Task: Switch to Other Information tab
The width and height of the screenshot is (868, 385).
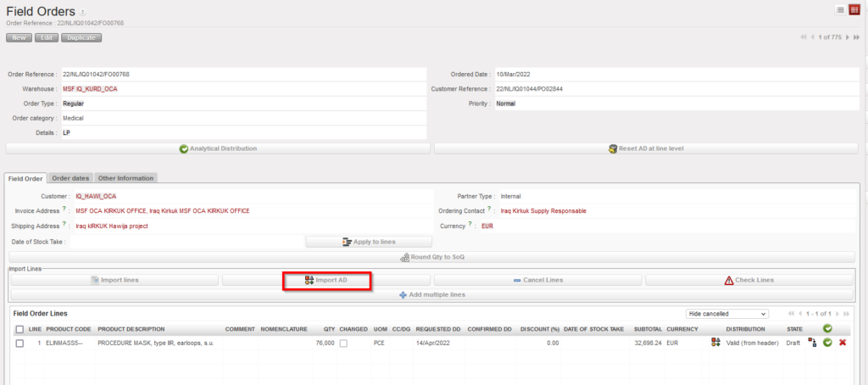Action: tap(125, 178)
